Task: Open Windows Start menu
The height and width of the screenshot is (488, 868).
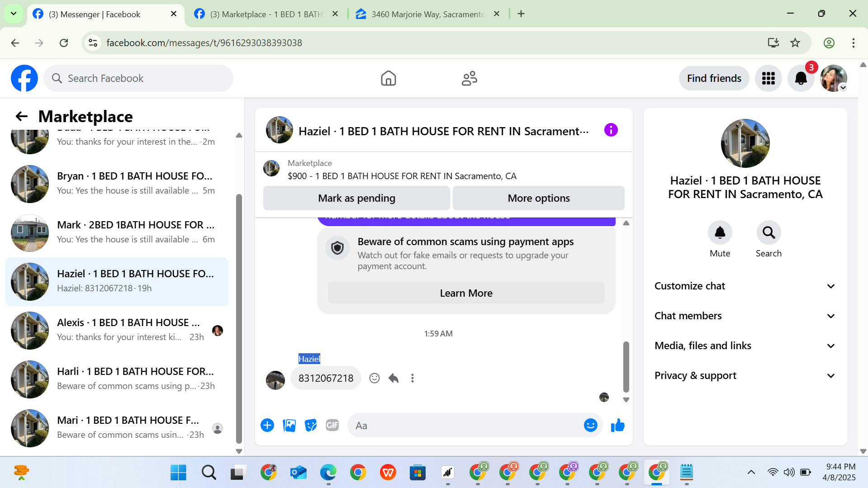Action: (x=178, y=472)
